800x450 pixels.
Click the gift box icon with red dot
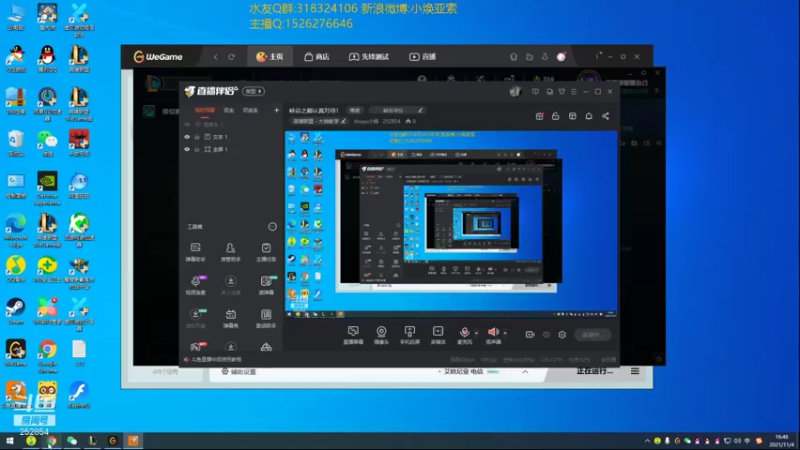(x=539, y=116)
